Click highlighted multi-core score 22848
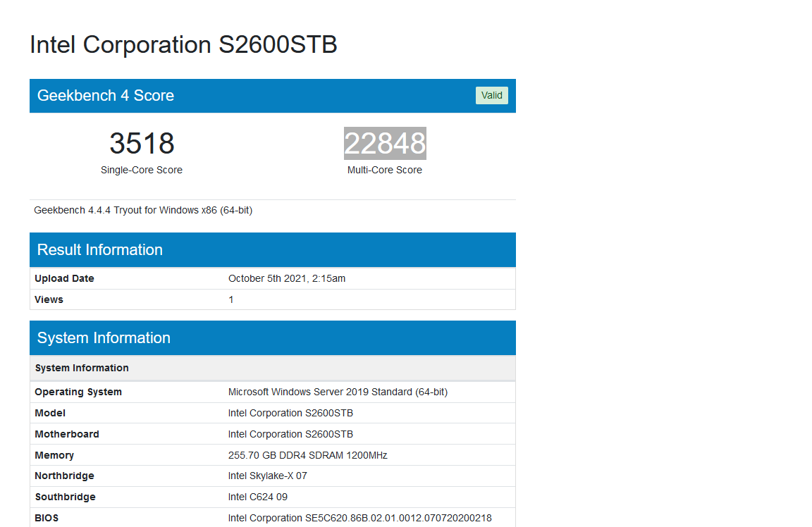Viewport: 812px width, 527px height. click(385, 144)
